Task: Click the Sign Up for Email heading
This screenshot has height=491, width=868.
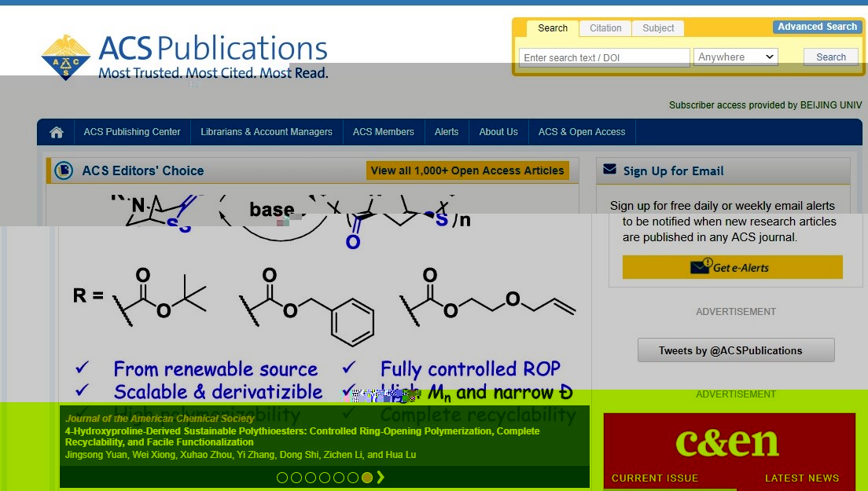Action: click(673, 171)
